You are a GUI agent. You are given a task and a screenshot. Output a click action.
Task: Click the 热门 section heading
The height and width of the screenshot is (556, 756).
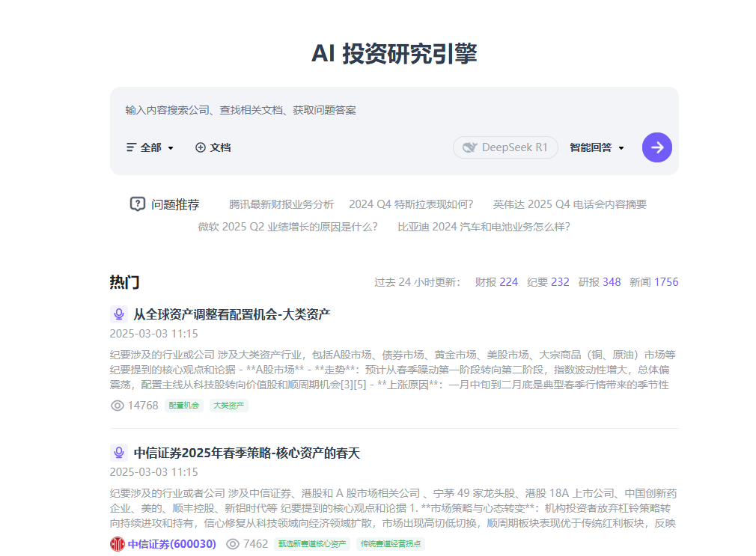click(x=124, y=282)
